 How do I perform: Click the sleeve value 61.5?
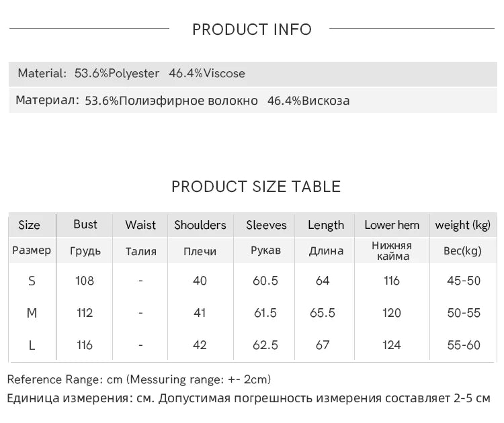(x=265, y=313)
